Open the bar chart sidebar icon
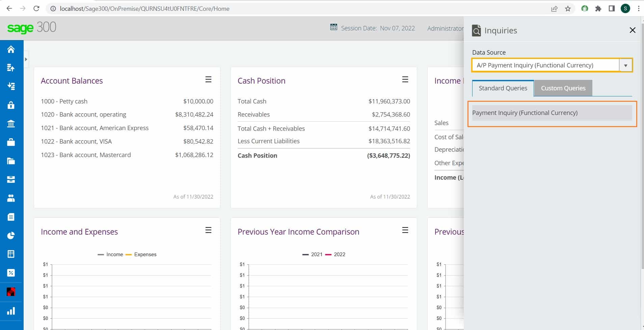This screenshot has width=644, height=330. (x=11, y=311)
